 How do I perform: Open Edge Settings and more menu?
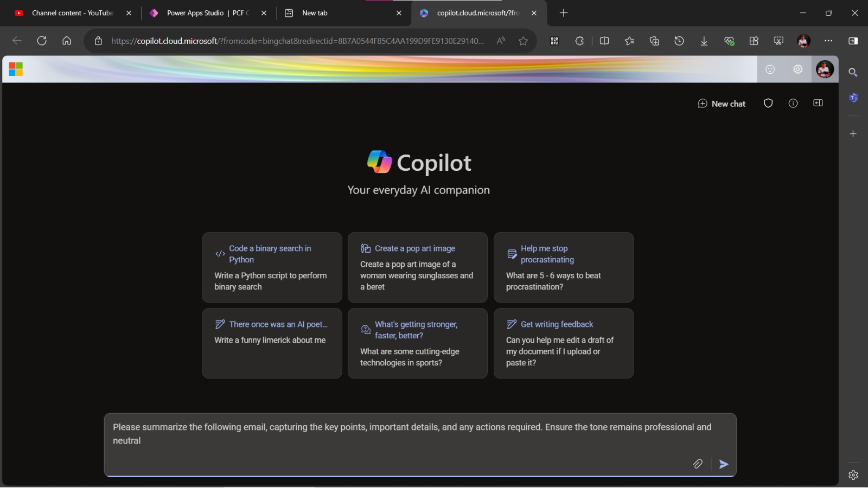point(828,41)
